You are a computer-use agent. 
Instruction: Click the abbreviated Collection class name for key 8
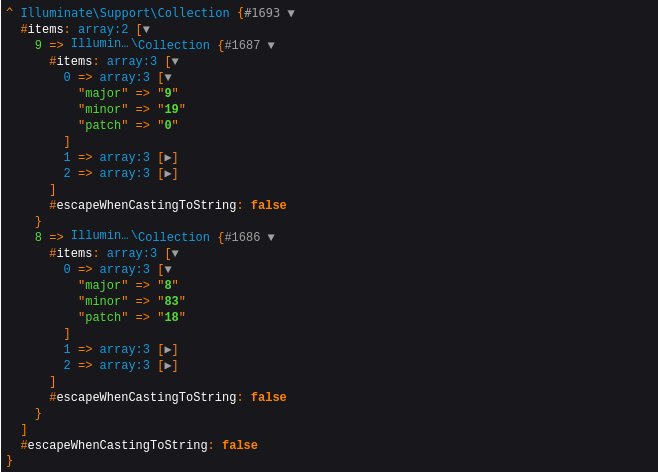[140, 237]
